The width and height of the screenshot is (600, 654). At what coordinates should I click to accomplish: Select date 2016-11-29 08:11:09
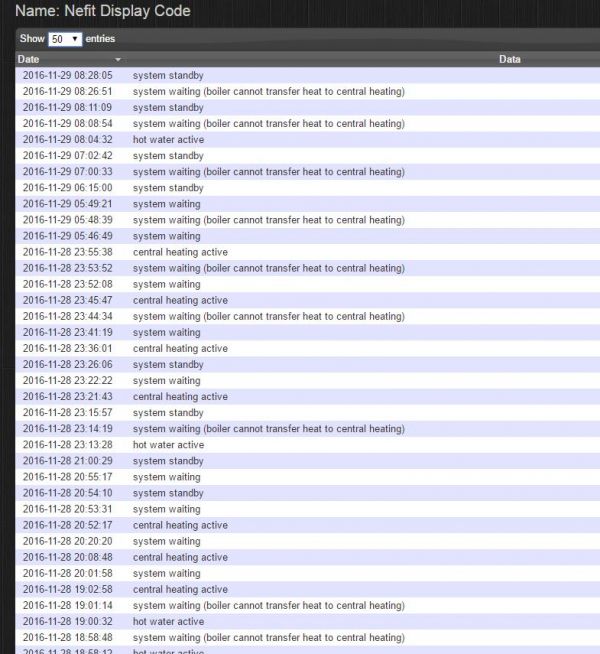pyautogui.click(x=68, y=107)
